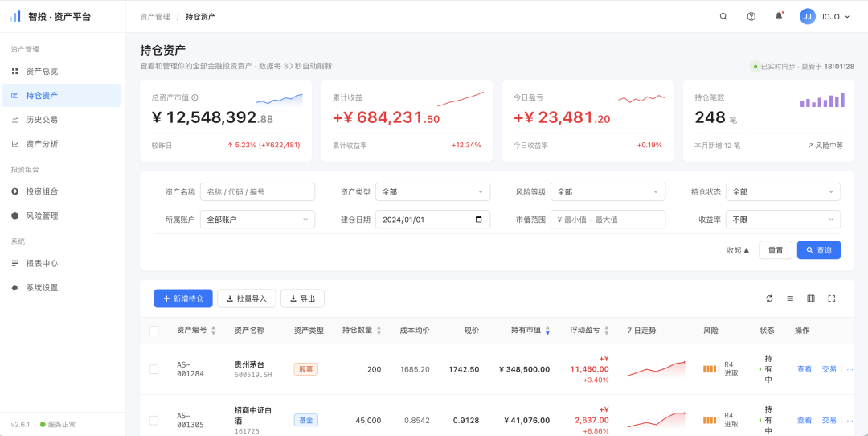Open the 持仓状态 dropdown
The height and width of the screenshot is (436, 868).
click(x=784, y=191)
